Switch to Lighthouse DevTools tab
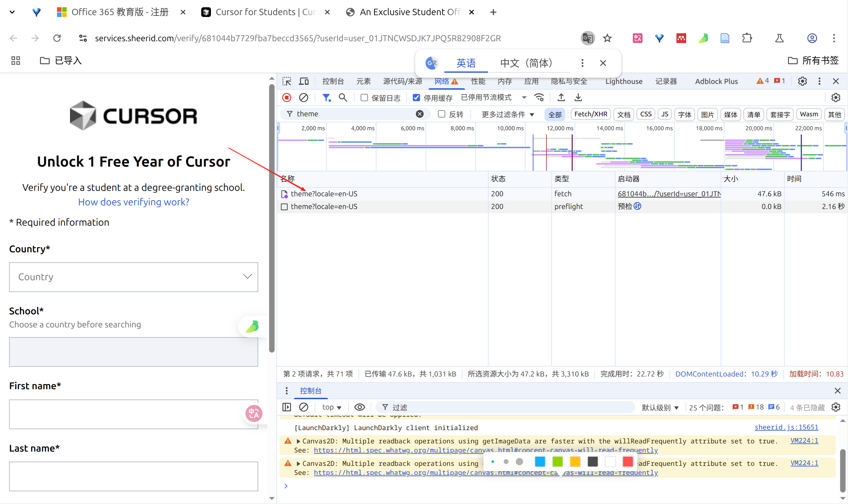848x504 pixels. point(624,81)
